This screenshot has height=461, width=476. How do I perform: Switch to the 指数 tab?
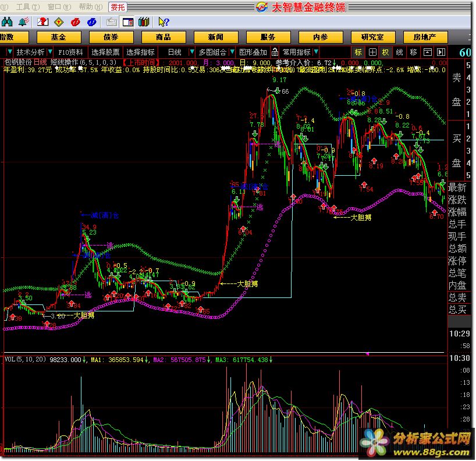[14, 37]
